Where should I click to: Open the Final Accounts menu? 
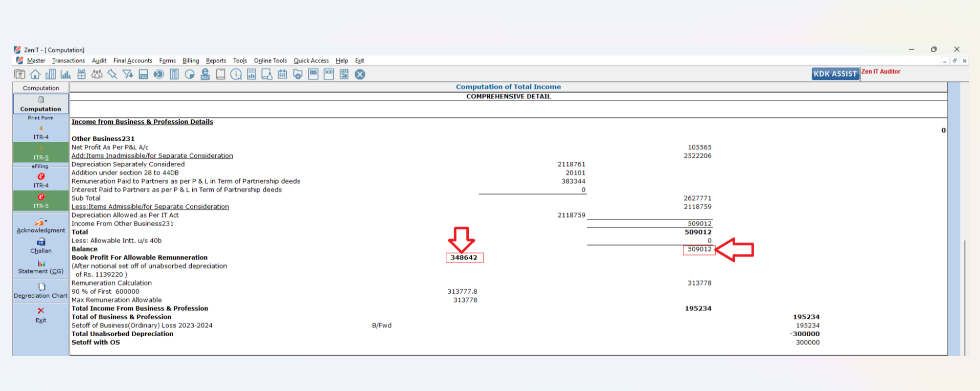132,60
